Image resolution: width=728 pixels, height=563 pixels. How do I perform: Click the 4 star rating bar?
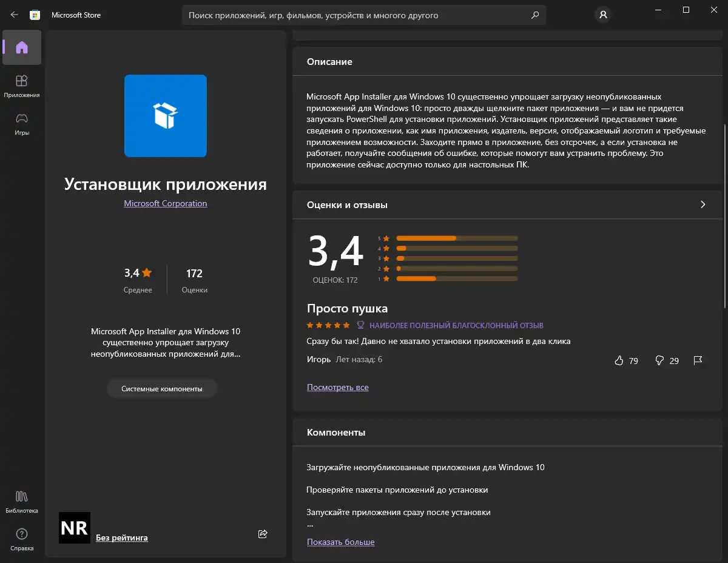coord(457,248)
